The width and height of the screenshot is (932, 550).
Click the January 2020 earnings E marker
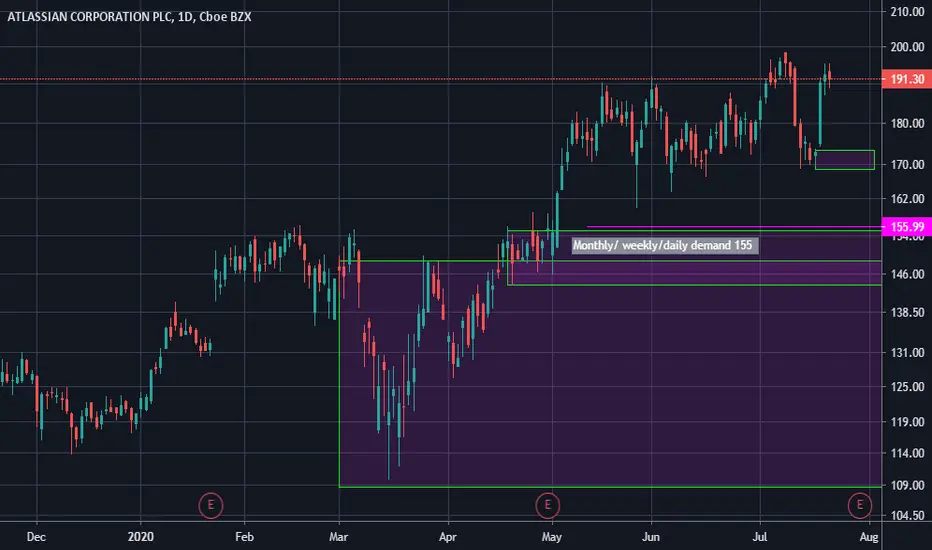(210, 505)
